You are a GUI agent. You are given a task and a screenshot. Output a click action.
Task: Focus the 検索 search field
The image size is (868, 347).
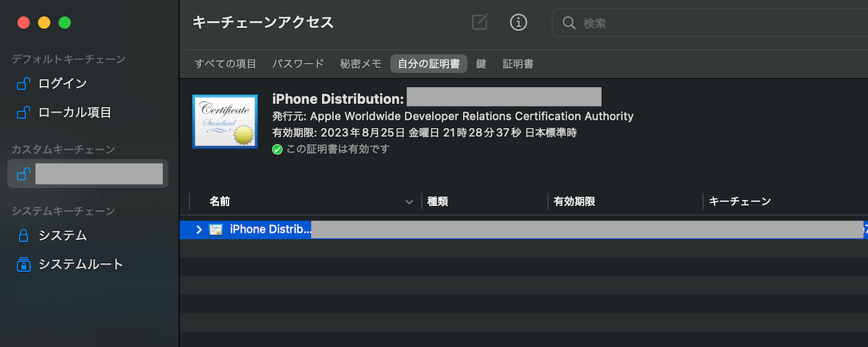[x=710, y=23]
